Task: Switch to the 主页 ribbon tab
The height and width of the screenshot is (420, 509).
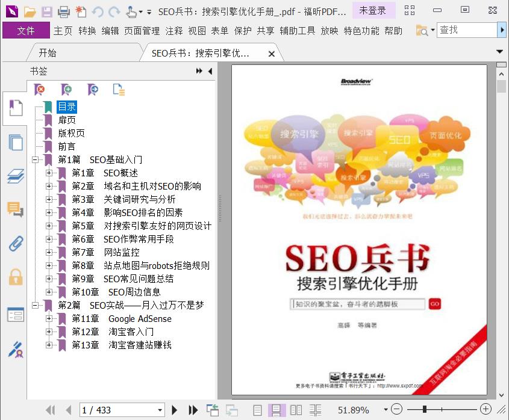Action: pos(63,31)
